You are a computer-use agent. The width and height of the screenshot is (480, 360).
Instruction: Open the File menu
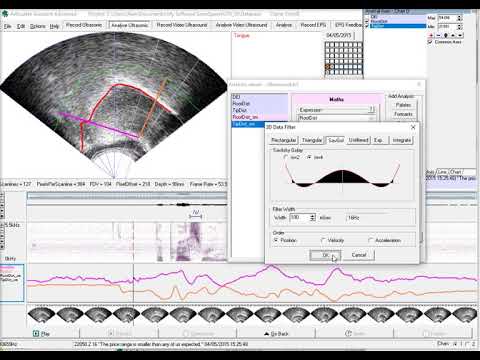pyautogui.click(x=7, y=26)
